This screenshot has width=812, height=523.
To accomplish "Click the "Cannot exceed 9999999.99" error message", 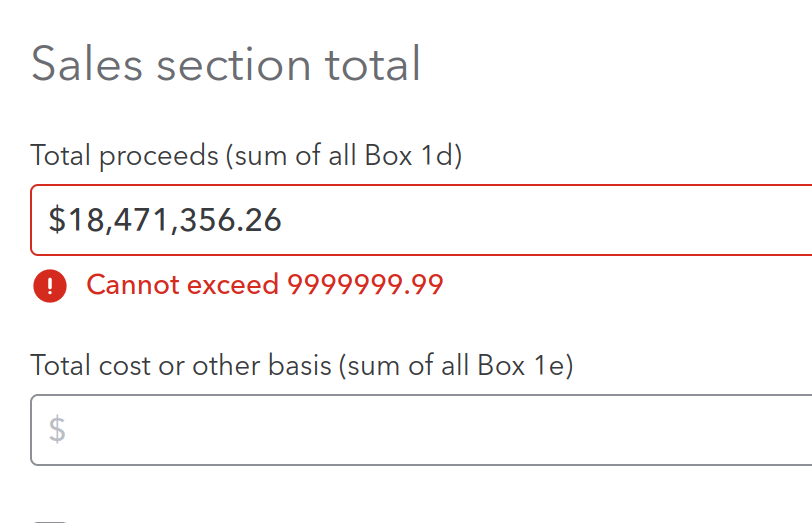I will coord(265,284).
